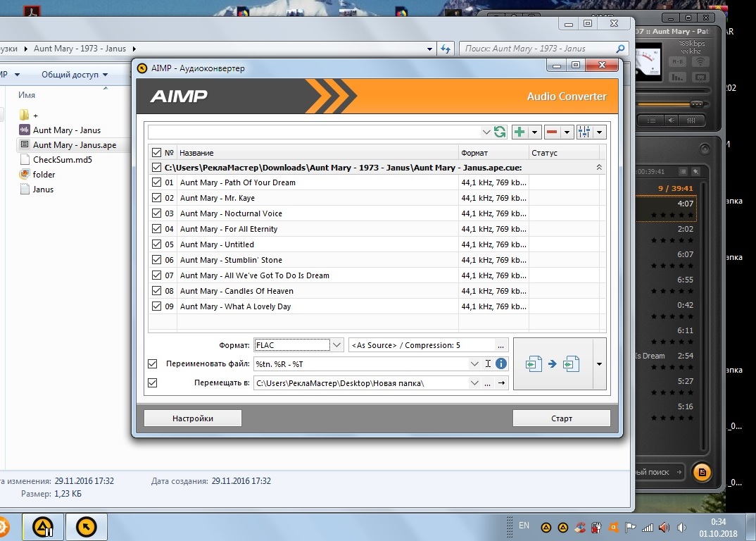756x541 pixels.
Task: Click the arrow icon to open destination folder
Action: [x=501, y=383]
